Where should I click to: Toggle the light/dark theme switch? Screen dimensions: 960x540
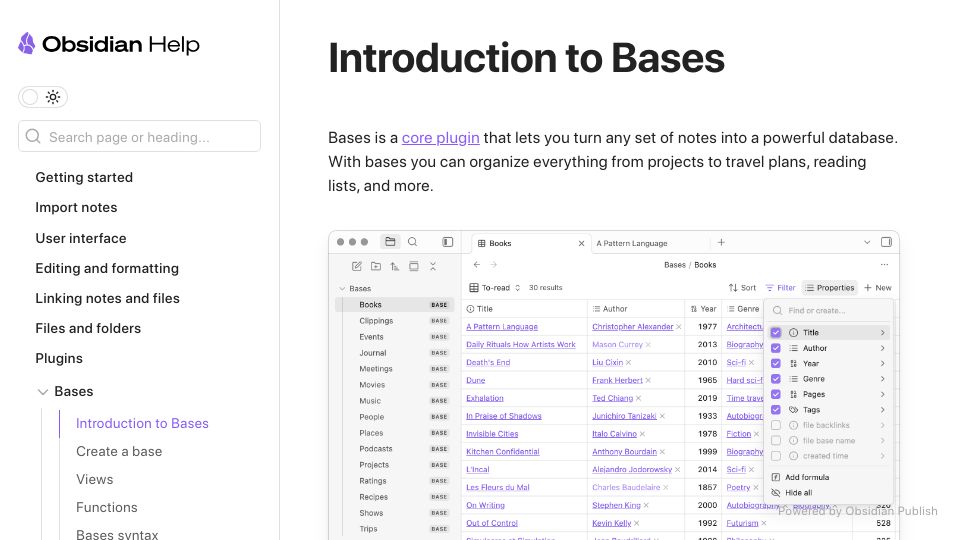[x=43, y=97]
